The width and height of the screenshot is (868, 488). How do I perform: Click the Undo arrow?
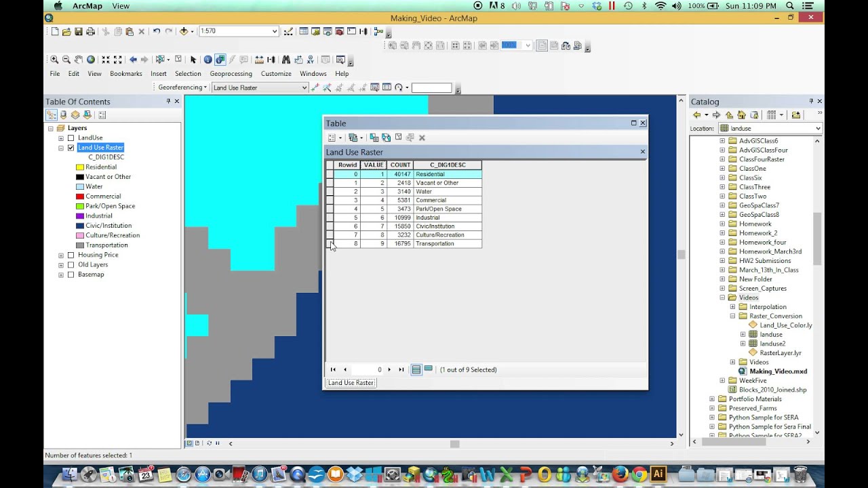click(x=157, y=31)
